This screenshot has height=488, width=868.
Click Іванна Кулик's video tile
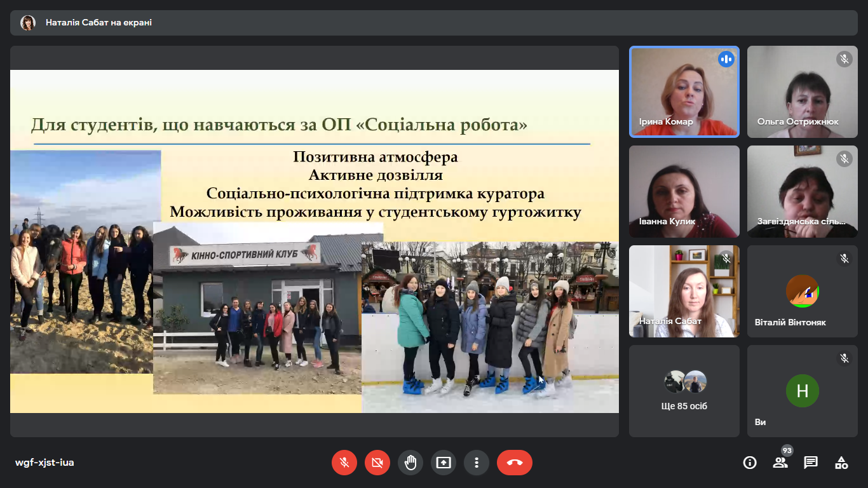pos(684,191)
